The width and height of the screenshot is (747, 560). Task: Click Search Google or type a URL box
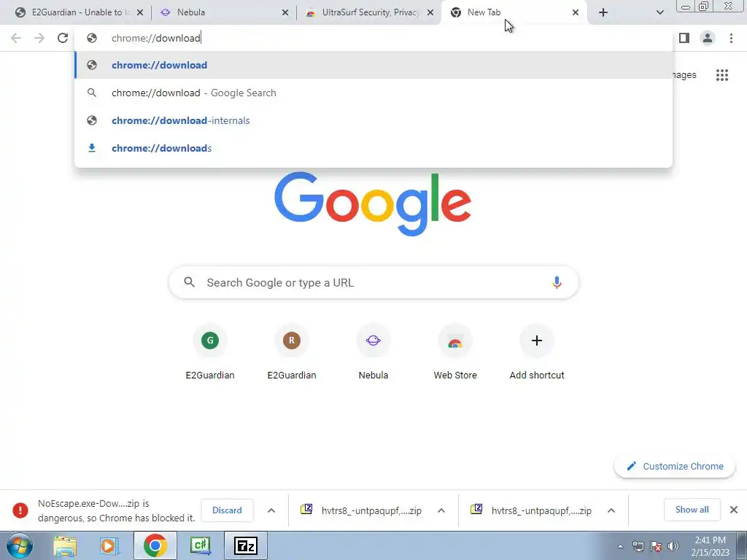(373, 282)
